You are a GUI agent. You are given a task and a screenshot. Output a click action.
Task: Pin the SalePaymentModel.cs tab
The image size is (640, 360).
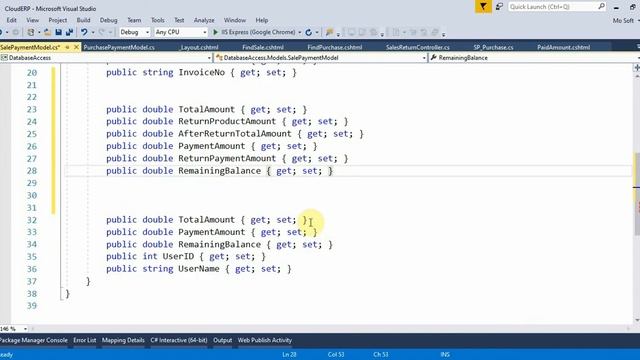[68, 47]
